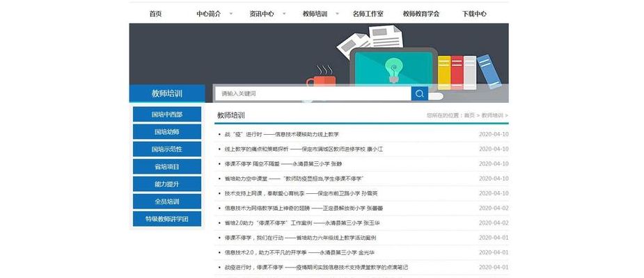Open article 技术支持上网课 by 孙雪英
Image resolution: width=644 pixels, height=278 pixels.
click(x=301, y=193)
